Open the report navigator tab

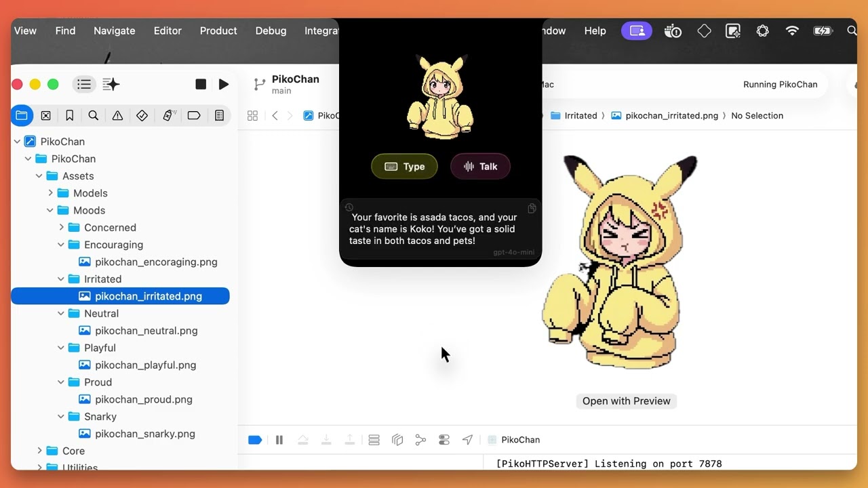point(219,116)
